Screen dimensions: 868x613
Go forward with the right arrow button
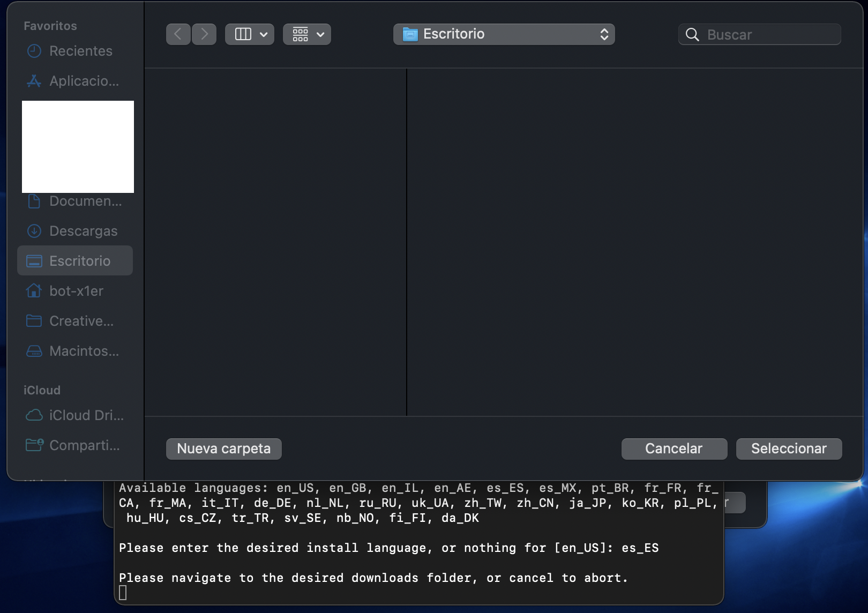point(204,34)
